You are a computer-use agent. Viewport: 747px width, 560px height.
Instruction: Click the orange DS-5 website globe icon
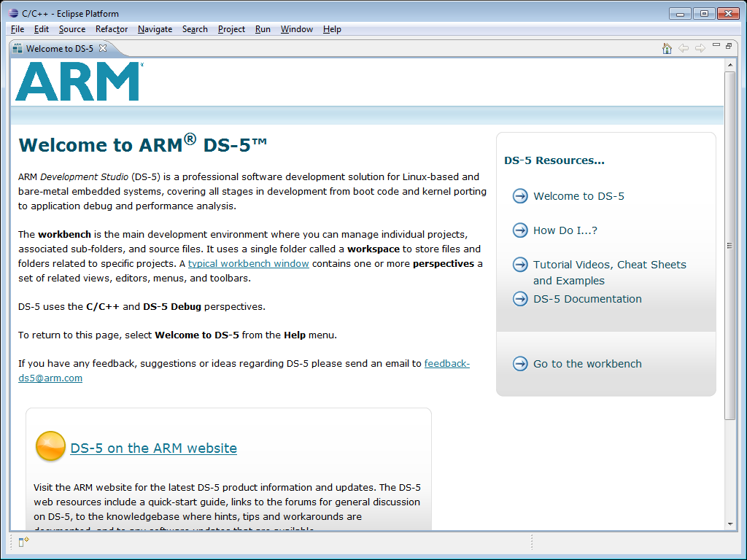[50, 446]
